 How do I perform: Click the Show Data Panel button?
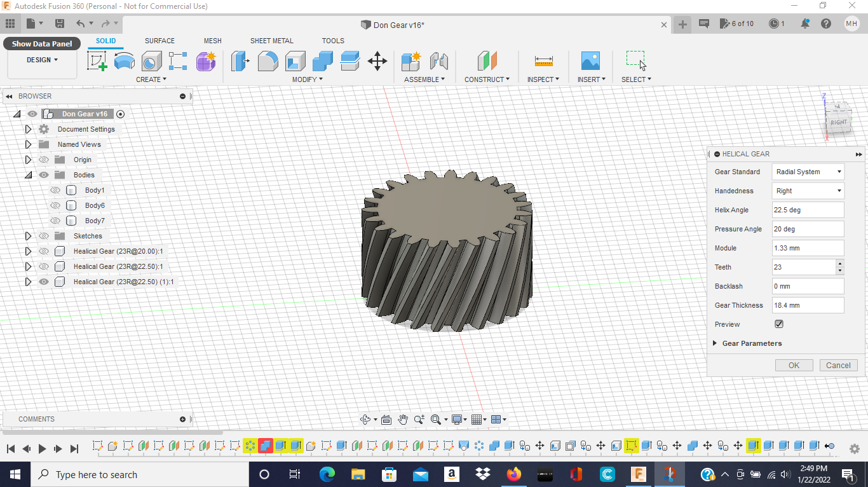click(42, 44)
